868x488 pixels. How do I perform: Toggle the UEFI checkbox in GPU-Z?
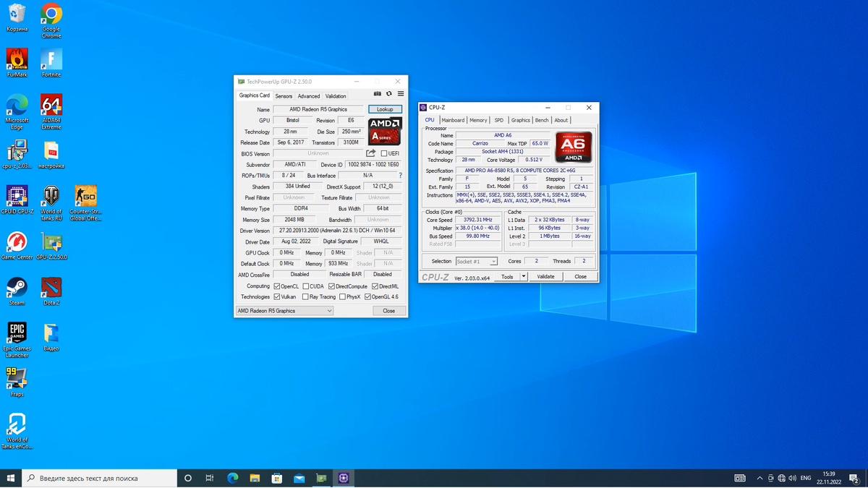click(x=384, y=153)
